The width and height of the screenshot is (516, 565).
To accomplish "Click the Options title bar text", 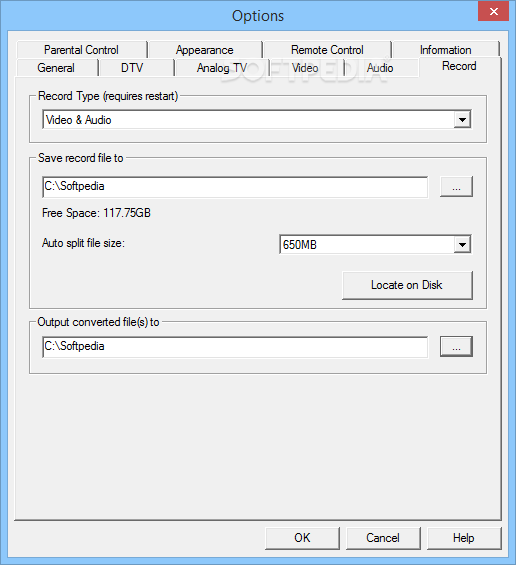I will tap(258, 16).
